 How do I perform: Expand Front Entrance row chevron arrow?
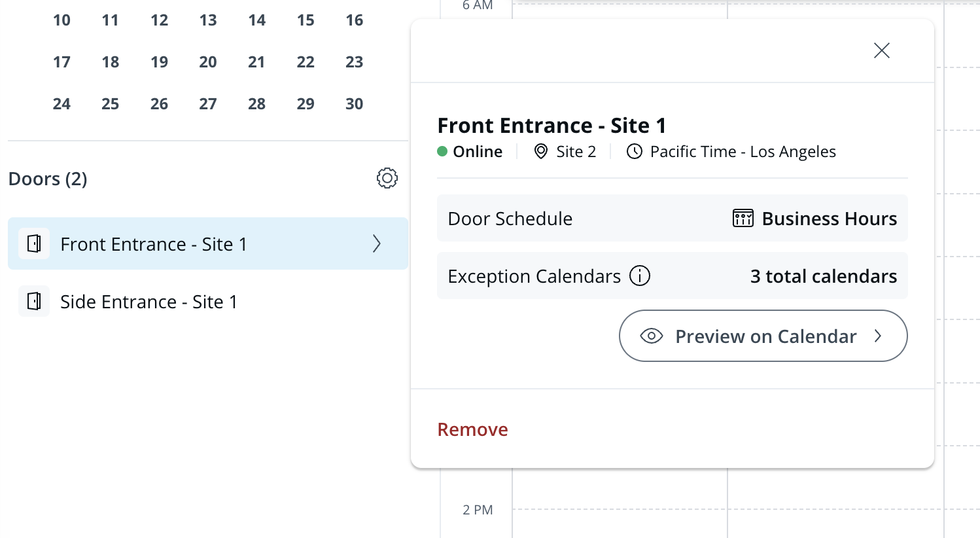377,243
